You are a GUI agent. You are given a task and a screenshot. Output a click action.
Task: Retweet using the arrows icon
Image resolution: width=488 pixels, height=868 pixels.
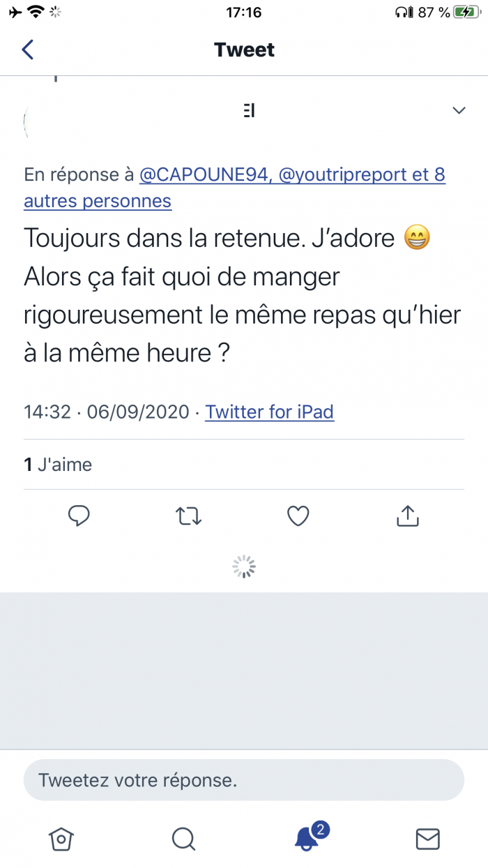(x=188, y=516)
